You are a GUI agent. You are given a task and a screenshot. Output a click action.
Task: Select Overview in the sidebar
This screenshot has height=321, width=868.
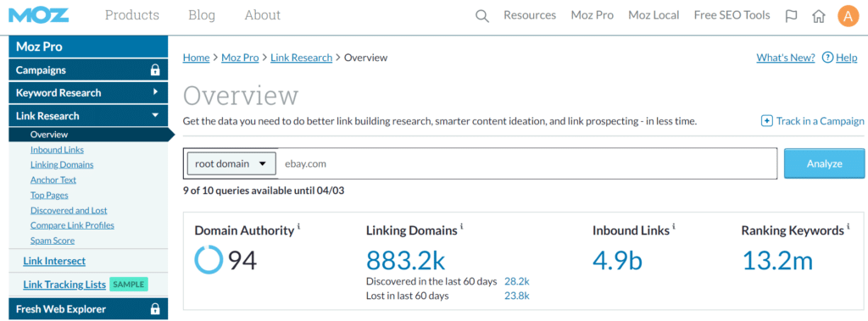[49, 135]
